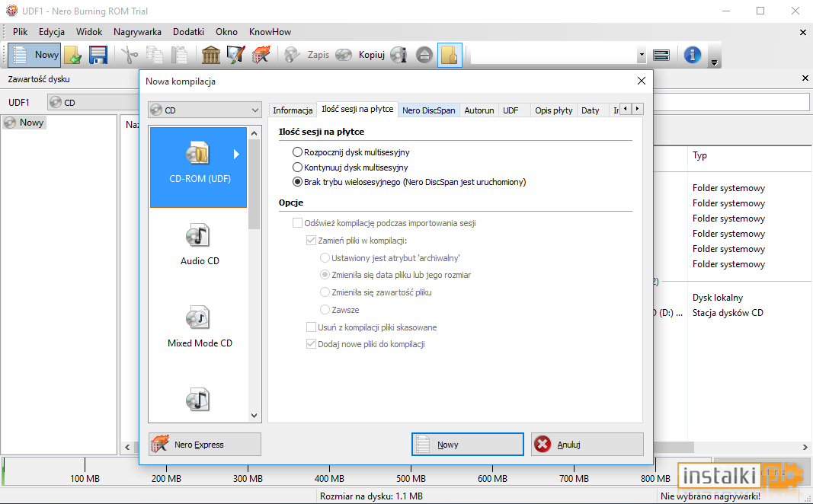
Task: Click the floppy disk save icon
Action: click(x=98, y=55)
